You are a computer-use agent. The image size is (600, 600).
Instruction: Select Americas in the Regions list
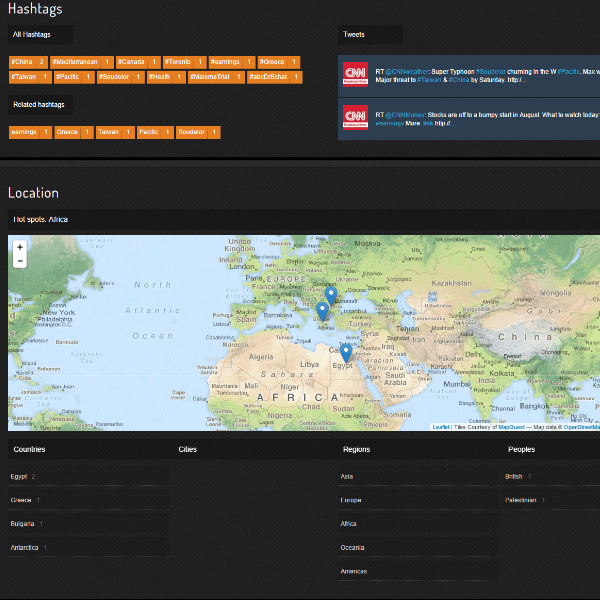pyautogui.click(x=419, y=571)
